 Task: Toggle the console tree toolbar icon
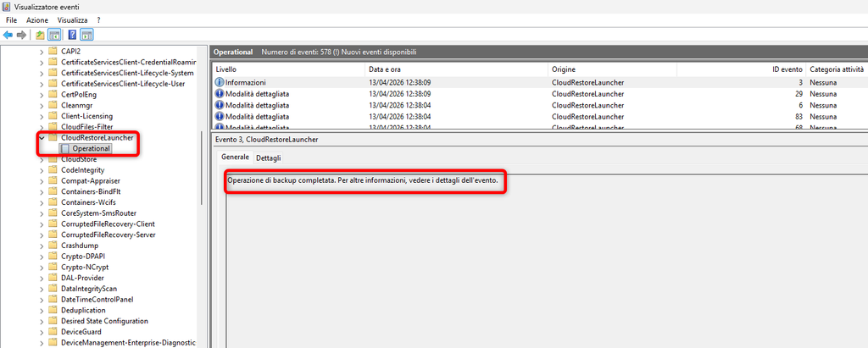54,35
